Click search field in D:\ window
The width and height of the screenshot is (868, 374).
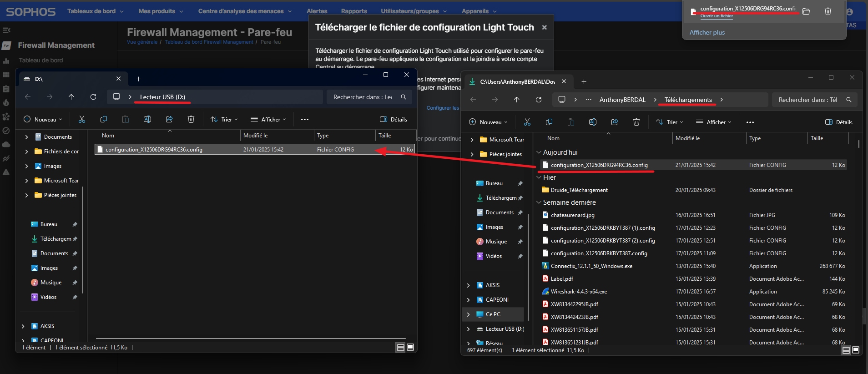[x=369, y=97]
